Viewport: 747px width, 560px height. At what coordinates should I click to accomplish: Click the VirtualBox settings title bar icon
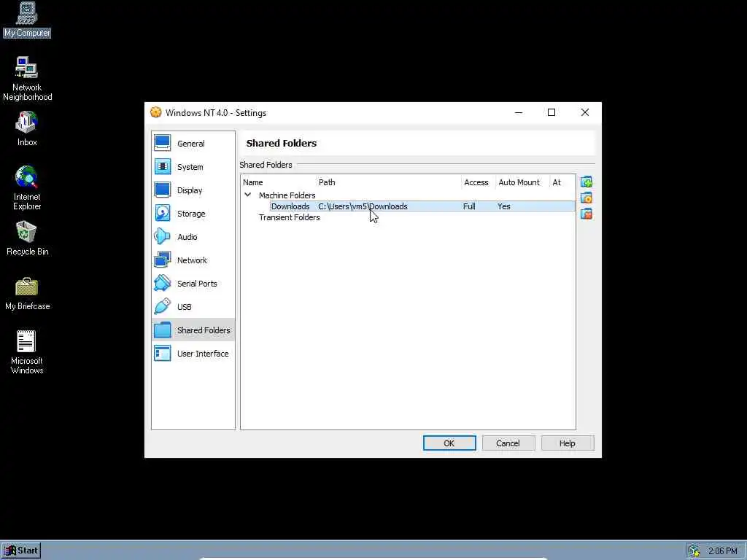coord(156,112)
